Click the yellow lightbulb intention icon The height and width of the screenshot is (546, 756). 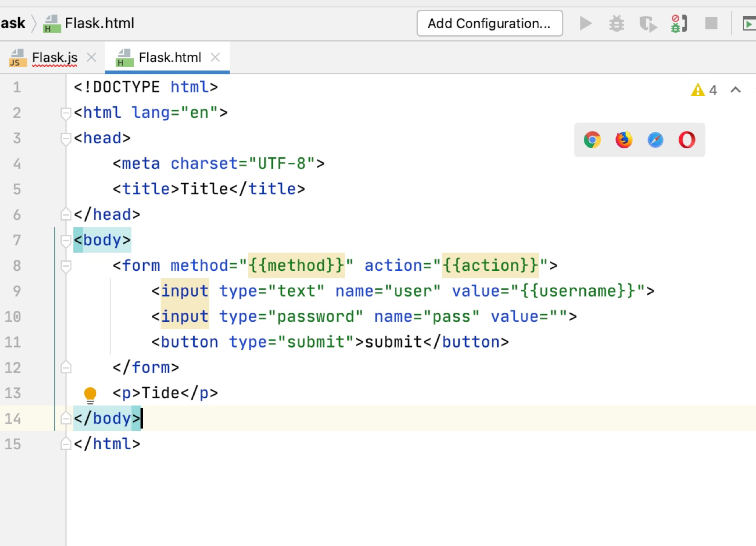click(x=90, y=394)
